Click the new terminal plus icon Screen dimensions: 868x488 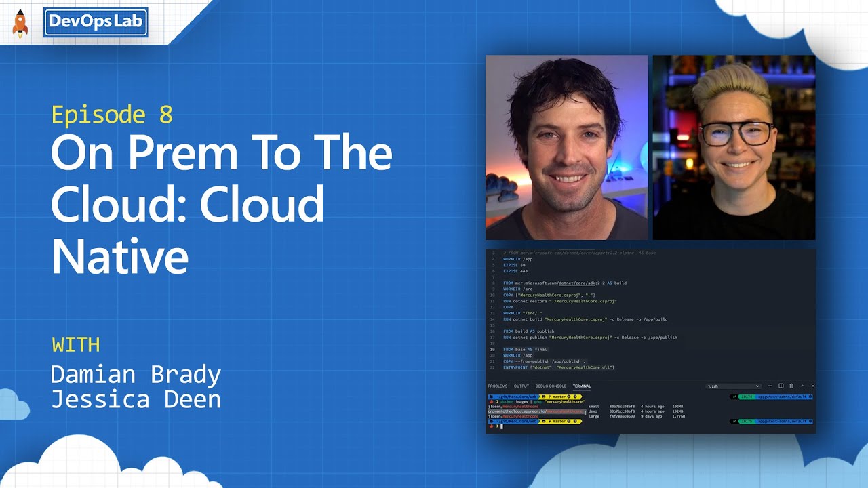(770, 386)
